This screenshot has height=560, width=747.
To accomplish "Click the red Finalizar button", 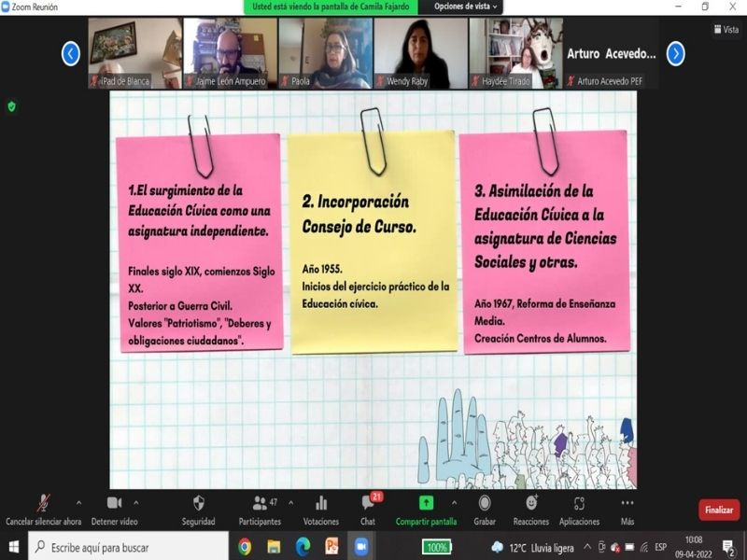I will (x=719, y=510).
